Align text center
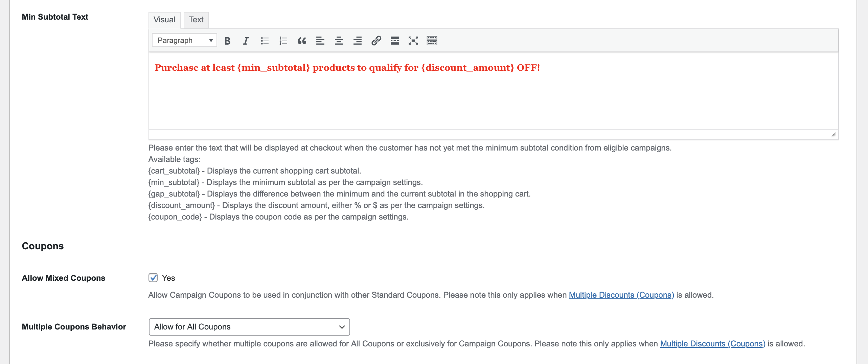Screen dimensions: 868x364 [339, 41]
